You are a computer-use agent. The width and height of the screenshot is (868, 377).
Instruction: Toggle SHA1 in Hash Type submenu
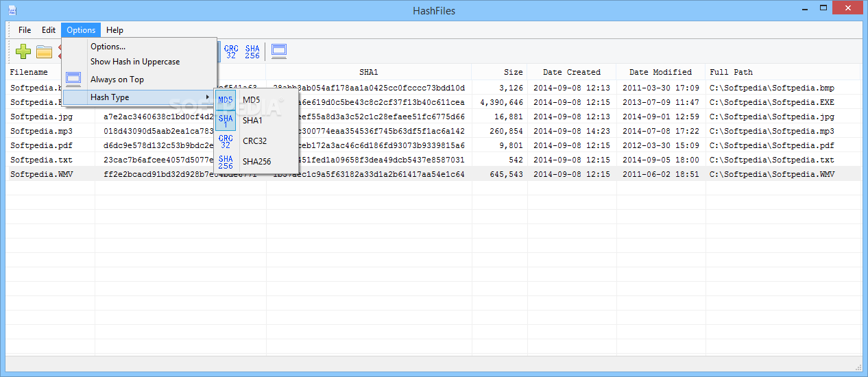click(256, 121)
